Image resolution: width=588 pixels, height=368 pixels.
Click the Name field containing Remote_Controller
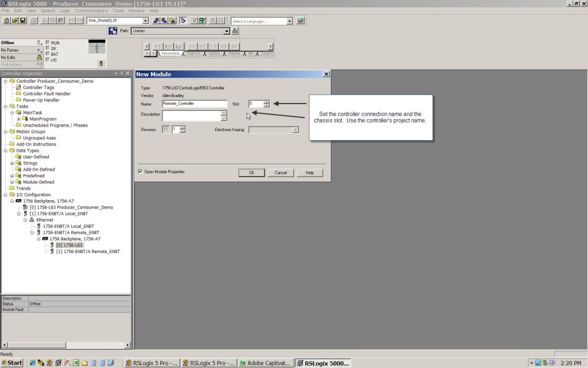tap(195, 104)
